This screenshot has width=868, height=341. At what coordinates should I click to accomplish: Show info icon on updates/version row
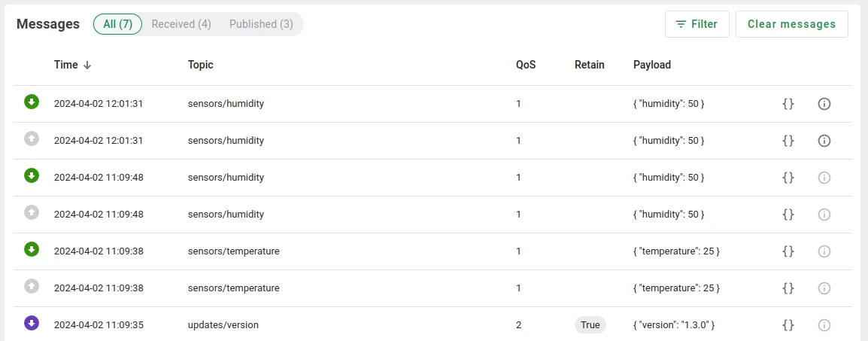click(824, 325)
